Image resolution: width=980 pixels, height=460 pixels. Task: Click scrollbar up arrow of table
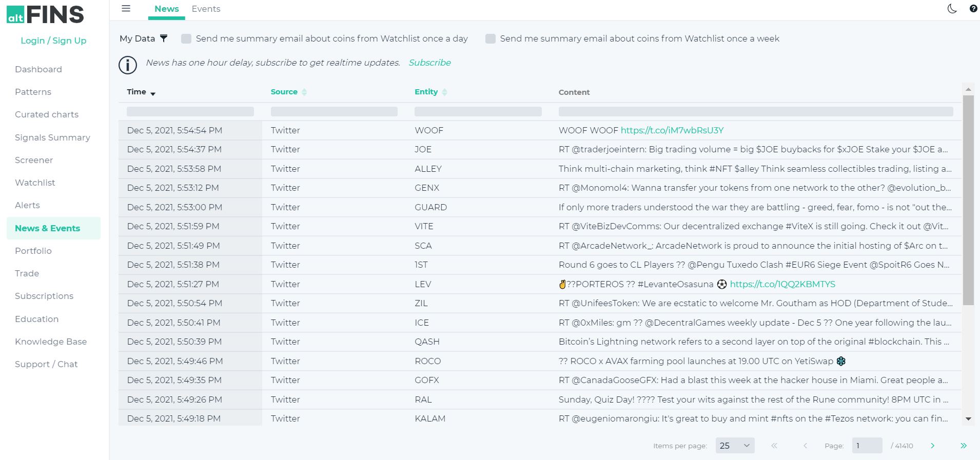pos(968,89)
